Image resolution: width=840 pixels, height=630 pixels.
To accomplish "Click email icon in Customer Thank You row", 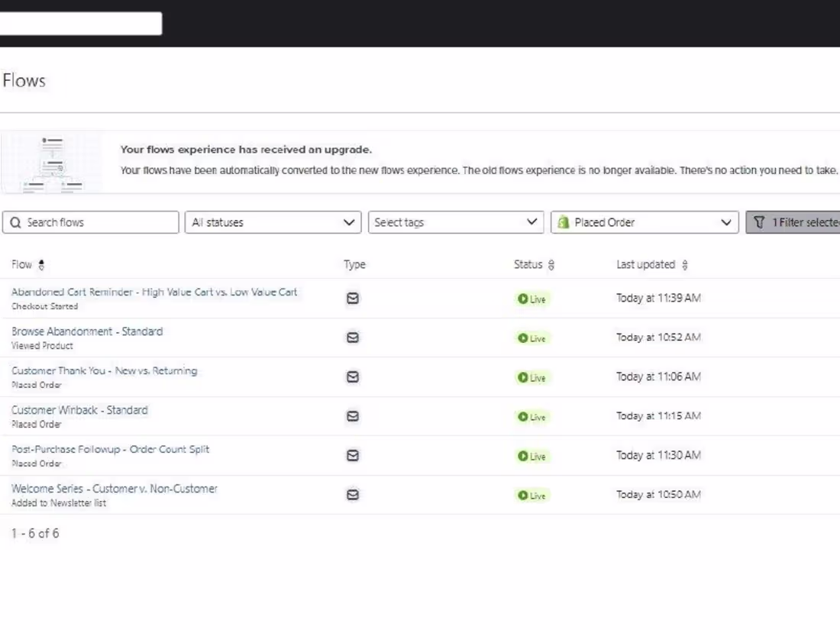I will pyautogui.click(x=353, y=377).
